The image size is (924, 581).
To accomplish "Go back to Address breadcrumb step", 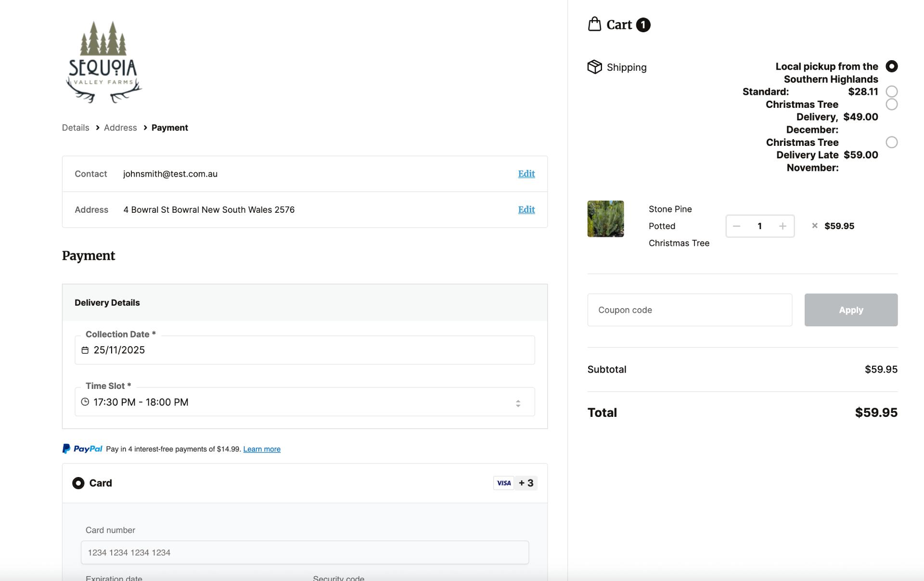I will (x=120, y=128).
